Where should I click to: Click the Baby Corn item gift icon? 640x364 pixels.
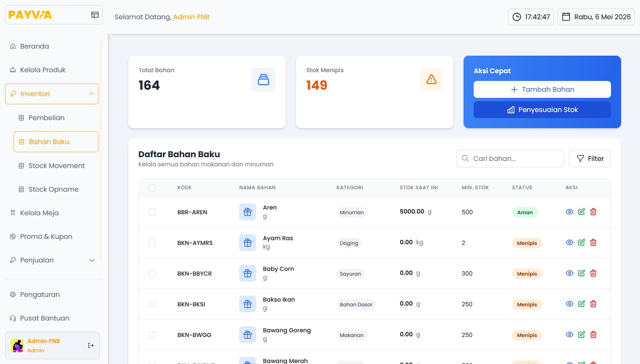[x=248, y=273]
